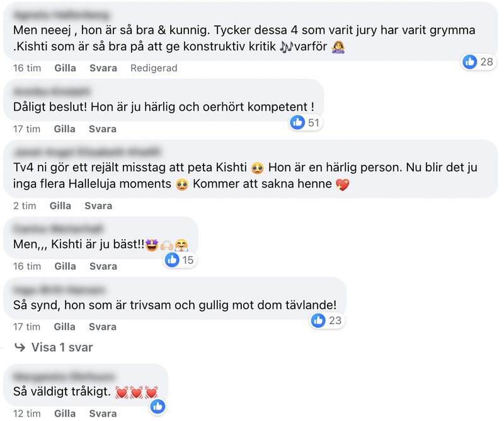Like the 'Men neeej' comment via Gilla

tap(66, 68)
